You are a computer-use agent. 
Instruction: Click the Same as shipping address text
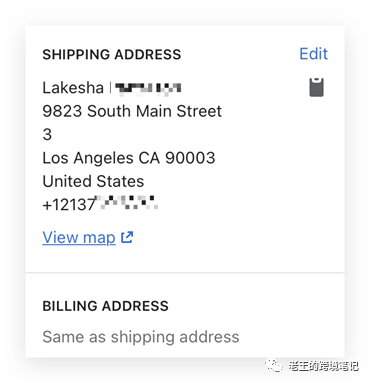coord(141,337)
